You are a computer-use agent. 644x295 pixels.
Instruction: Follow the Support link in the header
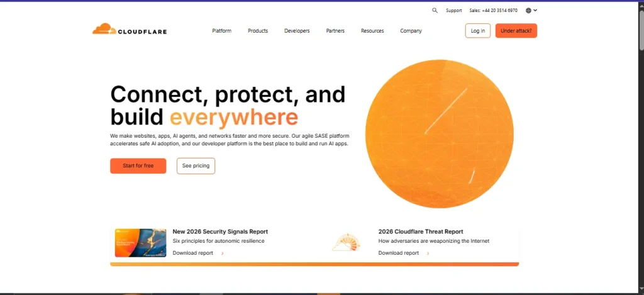pos(453,11)
